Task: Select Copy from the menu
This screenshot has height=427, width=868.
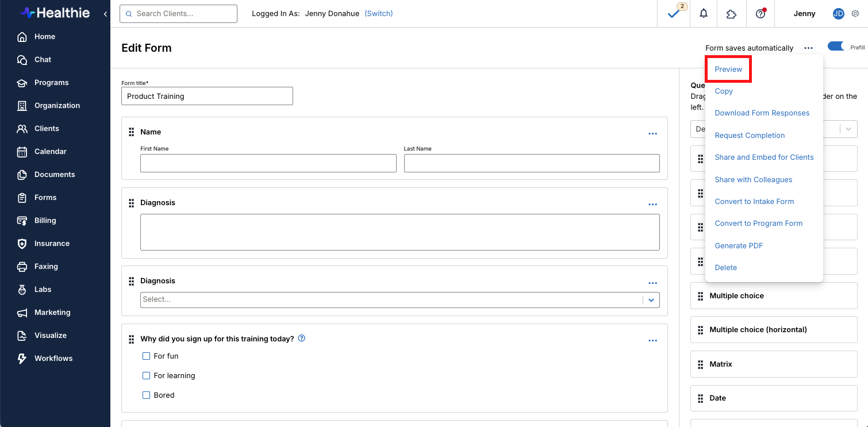Action: (724, 91)
